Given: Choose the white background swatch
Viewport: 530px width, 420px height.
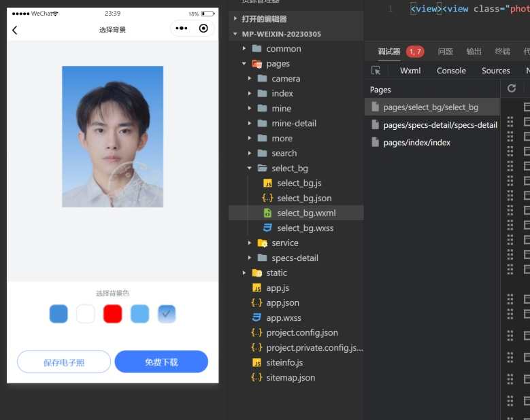Looking at the screenshot, I should pyautogui.click(x=86, y=314).
